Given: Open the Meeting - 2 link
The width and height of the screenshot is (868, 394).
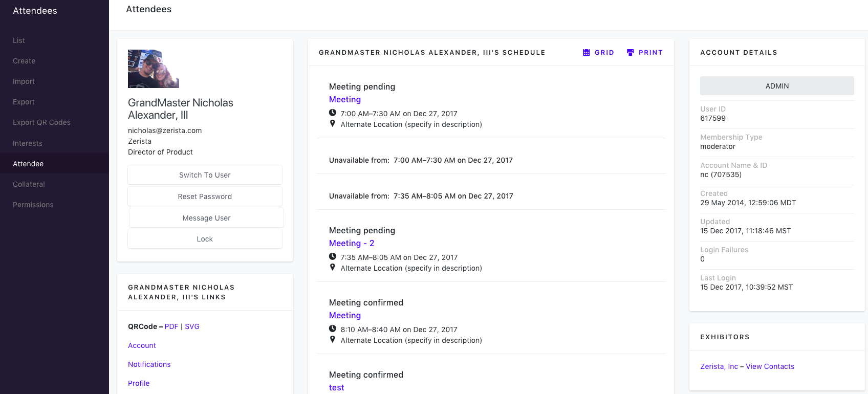Looking at the screenshot, I should pyautogui.click(x=352, y=243).
